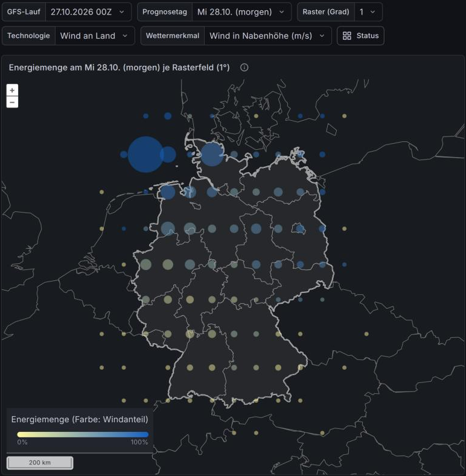466x476 pixels.
Task: Click the legend title Energiemenge (Farbe: Windanteil)
Action: pyautogui.click(x=80, y=420)
